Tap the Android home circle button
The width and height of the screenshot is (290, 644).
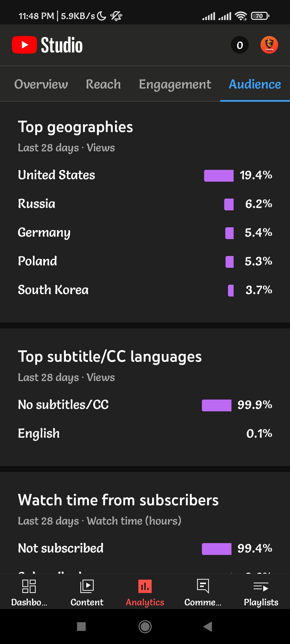click(145, 627)
